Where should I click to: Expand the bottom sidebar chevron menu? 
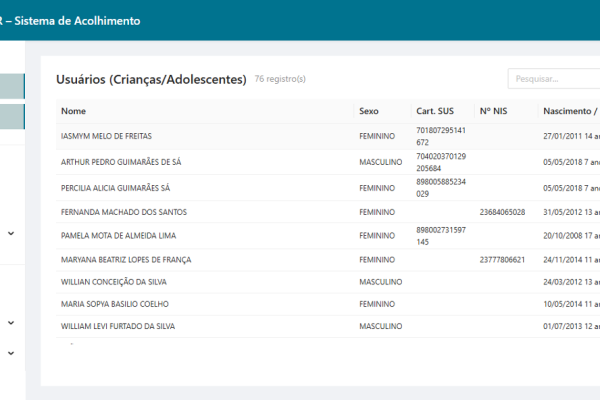pos(11,352)
